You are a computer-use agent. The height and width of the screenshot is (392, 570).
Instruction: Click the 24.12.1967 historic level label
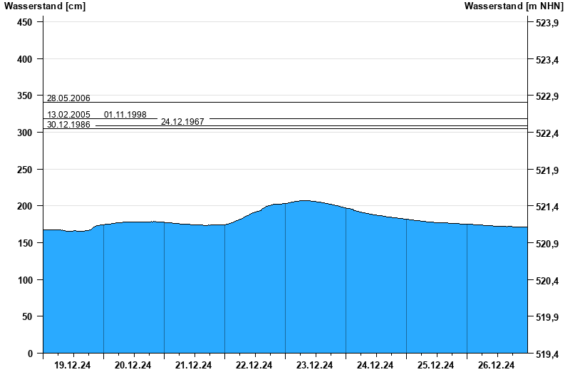tap(182, 122)
